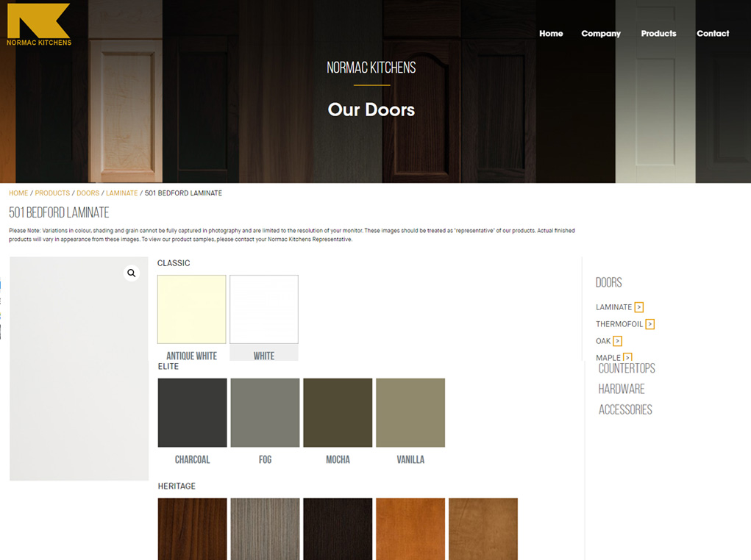The height and width of the screenshot is (560, 751).
Task: Click the ELITE section heading
Action: (168, 366)
